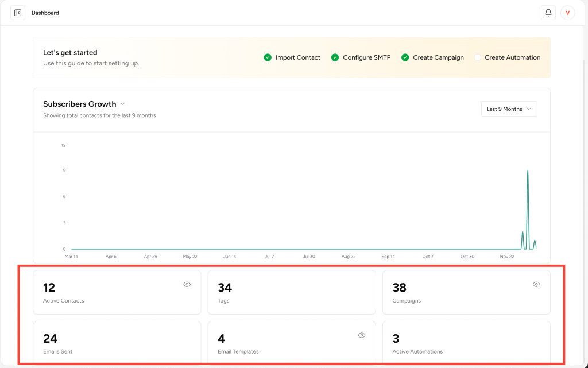The width and height of the screenshot is (588, 368).
Task: Toggle visibility eye on Campaigns card
Action: point(536,284)
